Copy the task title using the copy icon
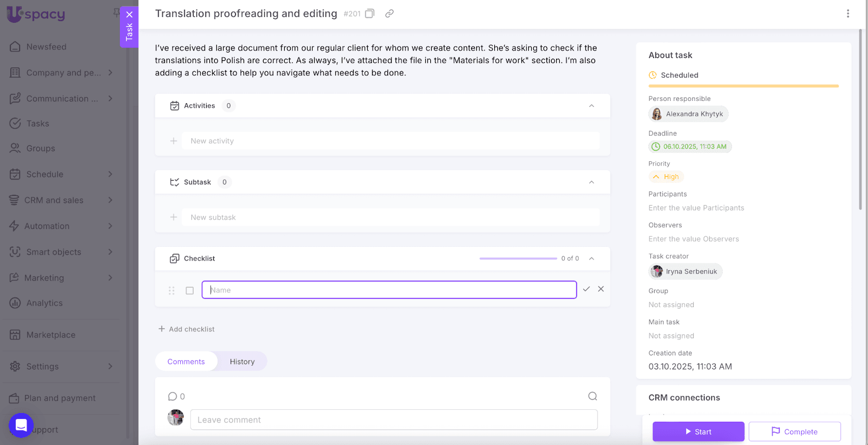The image size is (868, 445). click(369, 14)
